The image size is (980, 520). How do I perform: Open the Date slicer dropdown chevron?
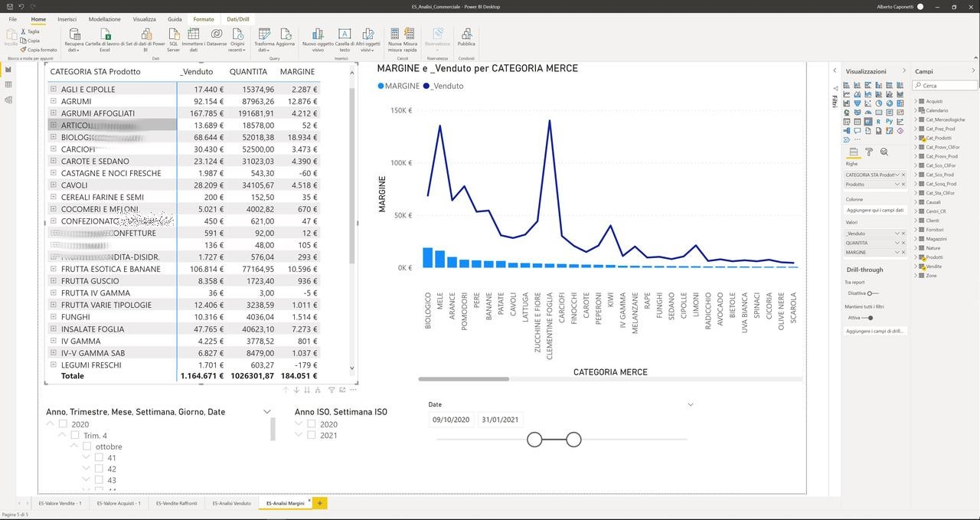[x=691, y=404]
